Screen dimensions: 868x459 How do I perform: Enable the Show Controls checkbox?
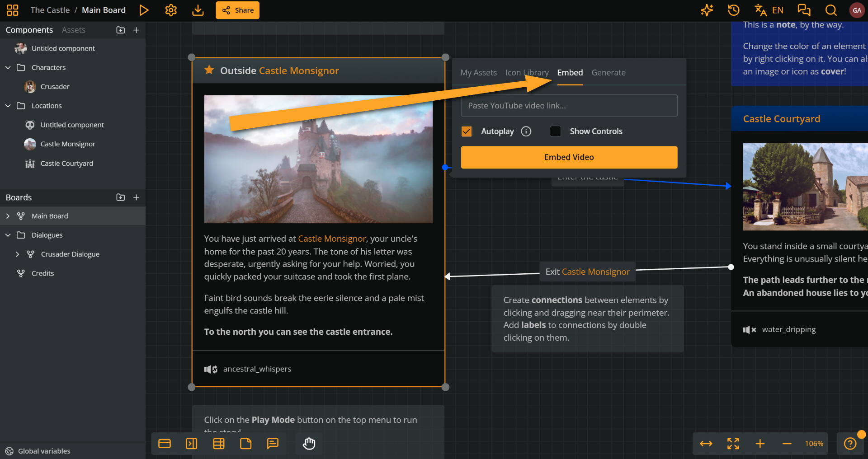(x=555, y=131)
